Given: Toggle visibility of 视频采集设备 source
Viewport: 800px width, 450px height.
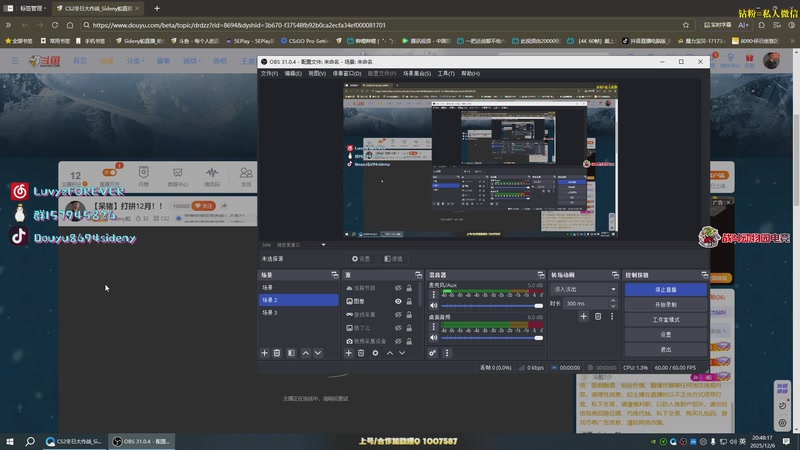Looking at the screenshot, I should pyautogui.click(x=398, y=341).
